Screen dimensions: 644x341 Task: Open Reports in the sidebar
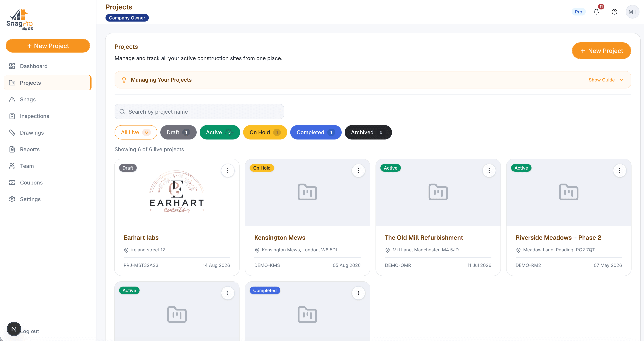coord(48,149)
